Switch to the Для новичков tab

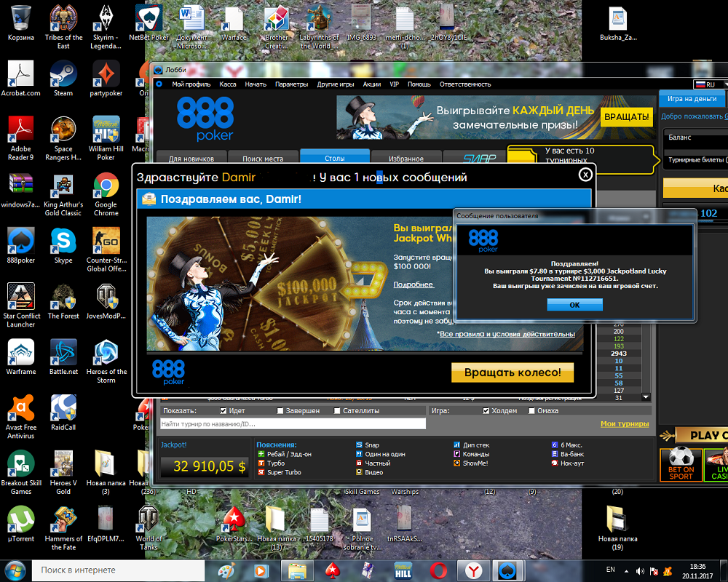(x=191, y=158)
